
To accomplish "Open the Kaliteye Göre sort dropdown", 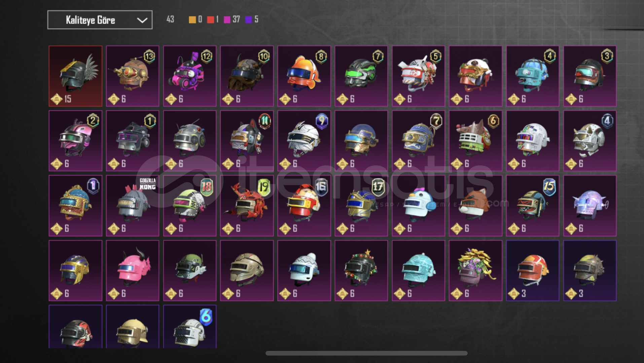I will pos(100,20).
